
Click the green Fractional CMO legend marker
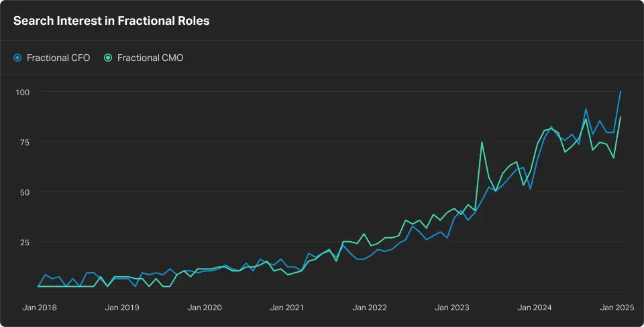pyautogui.click(x=107, y=58)
